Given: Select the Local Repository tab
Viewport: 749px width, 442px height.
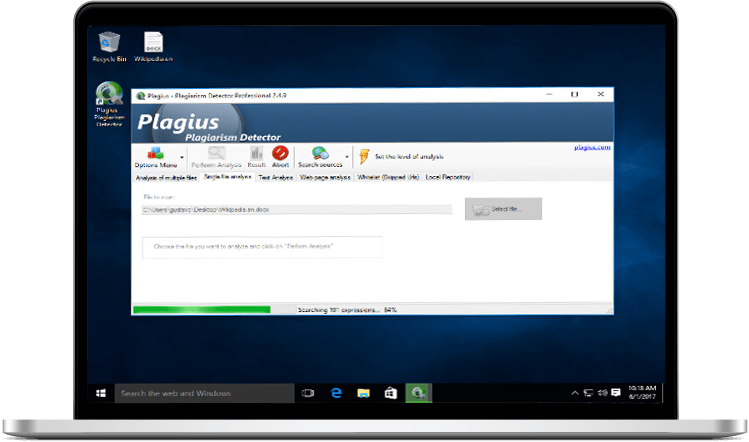Looking at the screenshot, I should (x=447, y=177).
